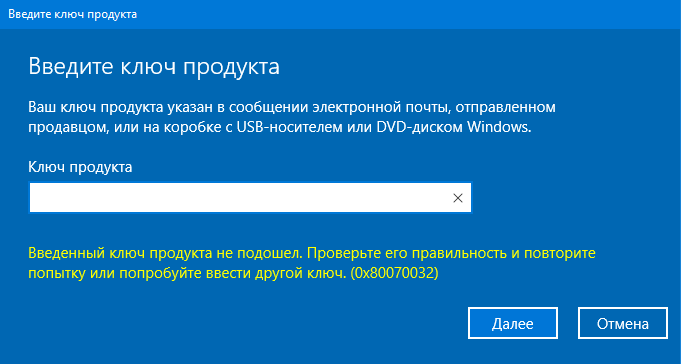Click the error code 0x80070032
The width and height of the screenshot is (681, 364).
pyautogui.click(x=394, y=274)
